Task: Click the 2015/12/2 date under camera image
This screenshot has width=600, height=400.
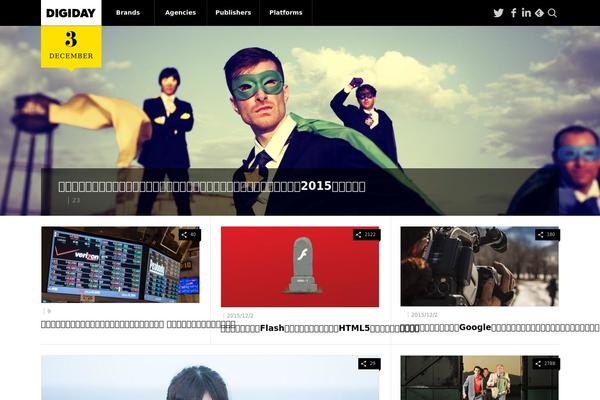Action: pyautogui.click(x=424, y=315)
